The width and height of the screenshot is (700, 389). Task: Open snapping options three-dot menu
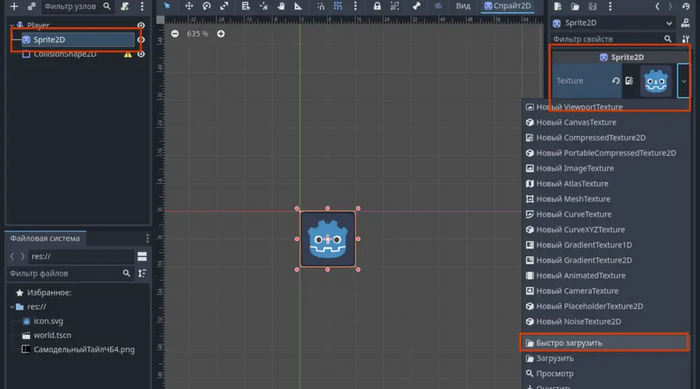coord(355,6)
